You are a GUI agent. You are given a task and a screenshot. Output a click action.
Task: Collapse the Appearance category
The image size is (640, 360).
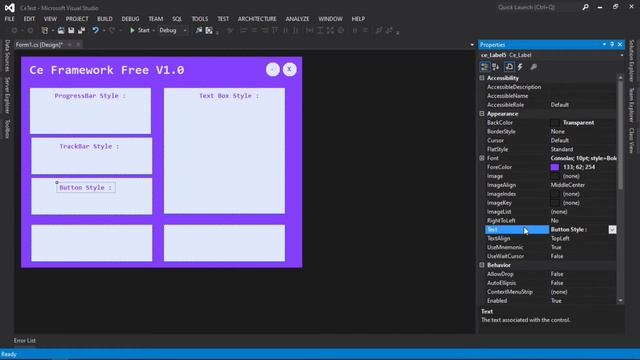482,114
